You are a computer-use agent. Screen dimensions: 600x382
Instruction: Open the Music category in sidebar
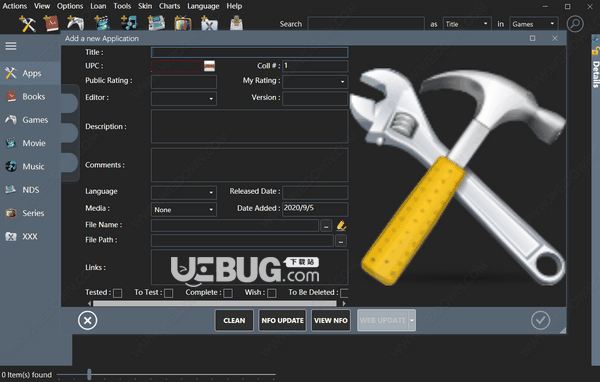click(30, 167)
